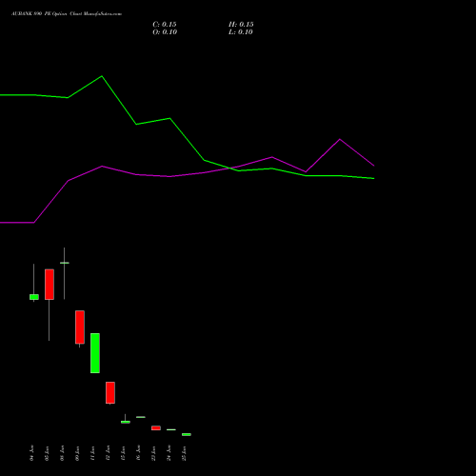Image resolution: width=476 pixels, height=476 pixels.
Task: Click the 05 Jun date label
Action: pyautogui.click(x=47, y=453)
